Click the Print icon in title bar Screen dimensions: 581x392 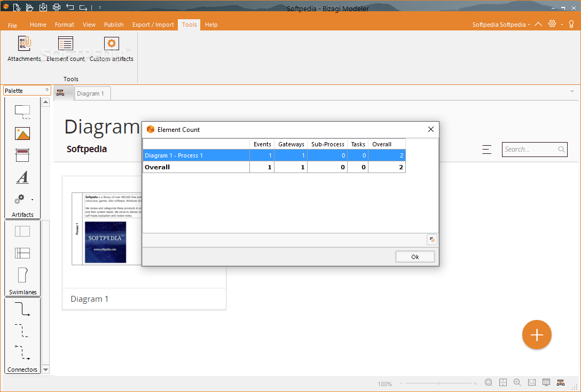point(56,7)
